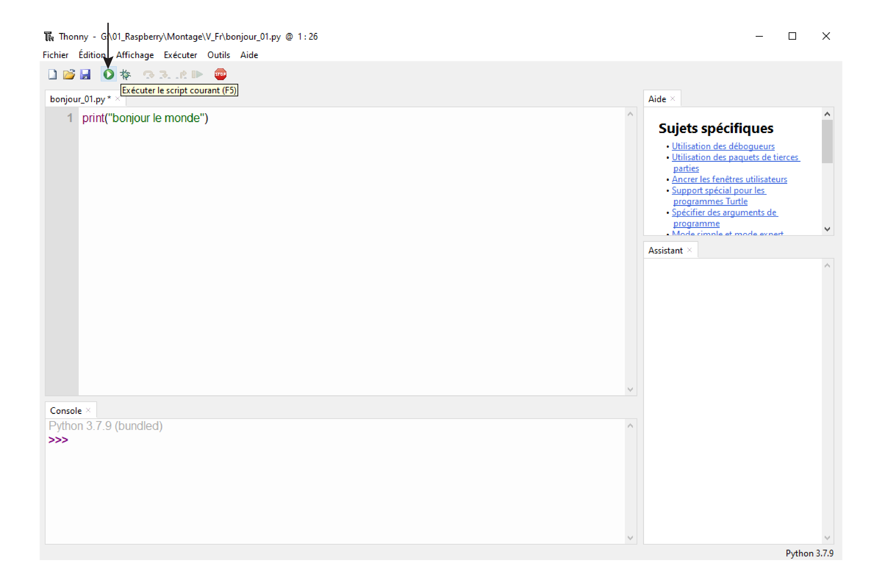Click the New file toolbar icon
Viewport: 882px width, 588px height.
[53, 74]
